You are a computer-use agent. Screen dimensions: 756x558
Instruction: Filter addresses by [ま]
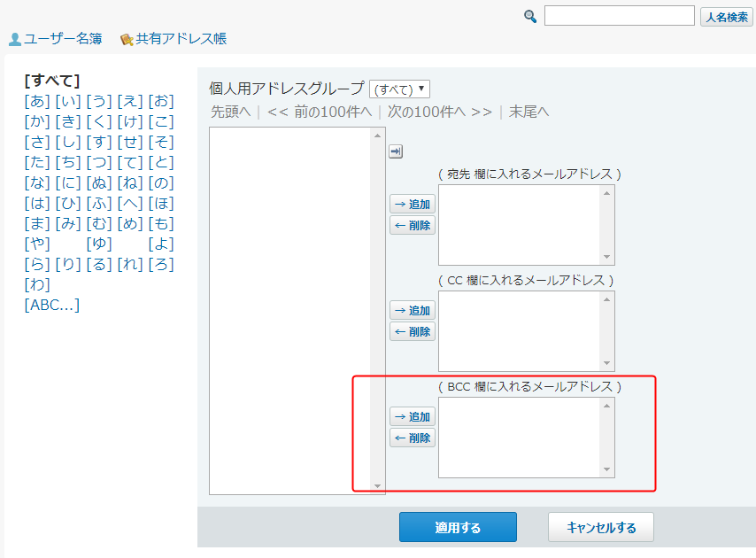pos(37,223)
